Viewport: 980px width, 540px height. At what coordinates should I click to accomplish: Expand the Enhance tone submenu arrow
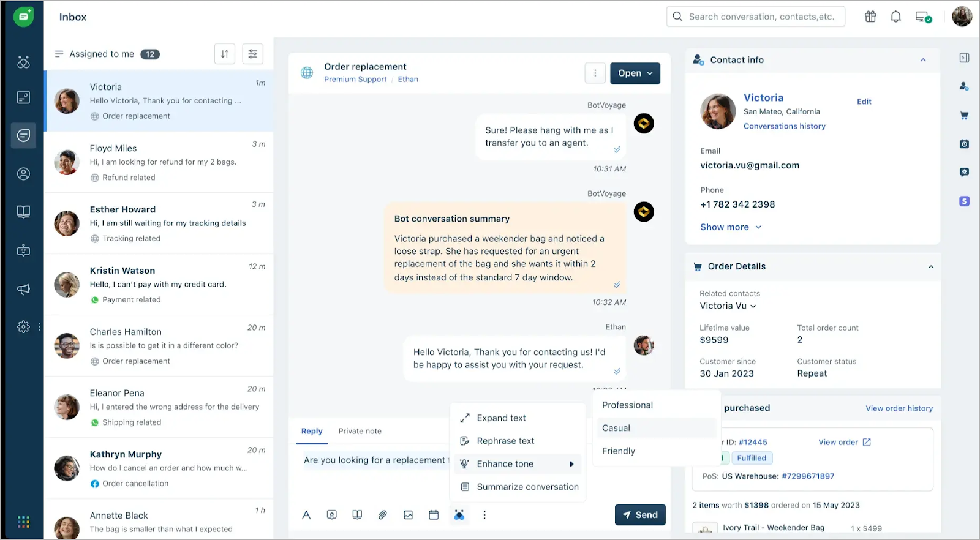click(571, 464)
